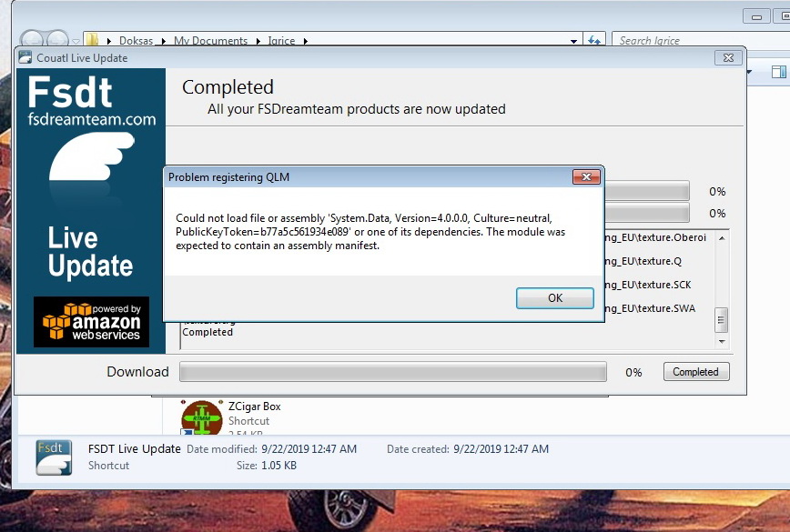
Task: Click the fsdreamteam.com text
Action: [92, 119]
